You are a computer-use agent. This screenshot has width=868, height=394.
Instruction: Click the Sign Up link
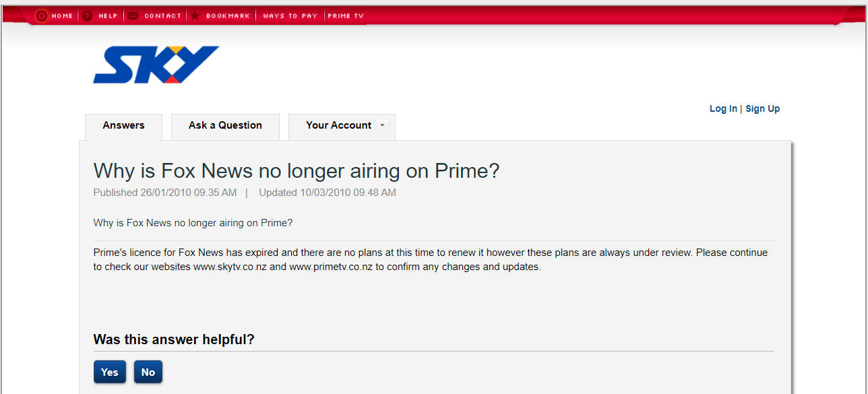point(762,108)
